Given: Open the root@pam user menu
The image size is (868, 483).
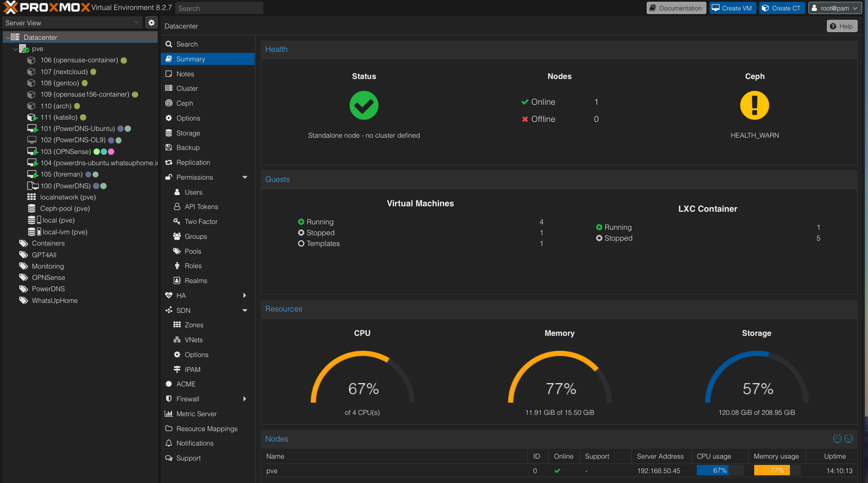Looking at the screenshot, I should point(835,8).
